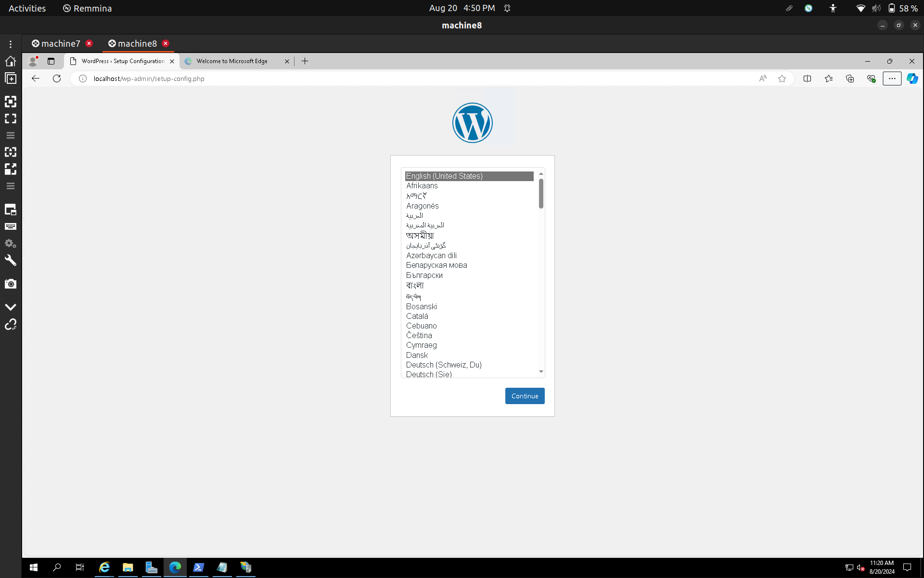
Task: Toggle Remmina grab keyboard icon
Action: pyautogui.click(x=11, y=226)
